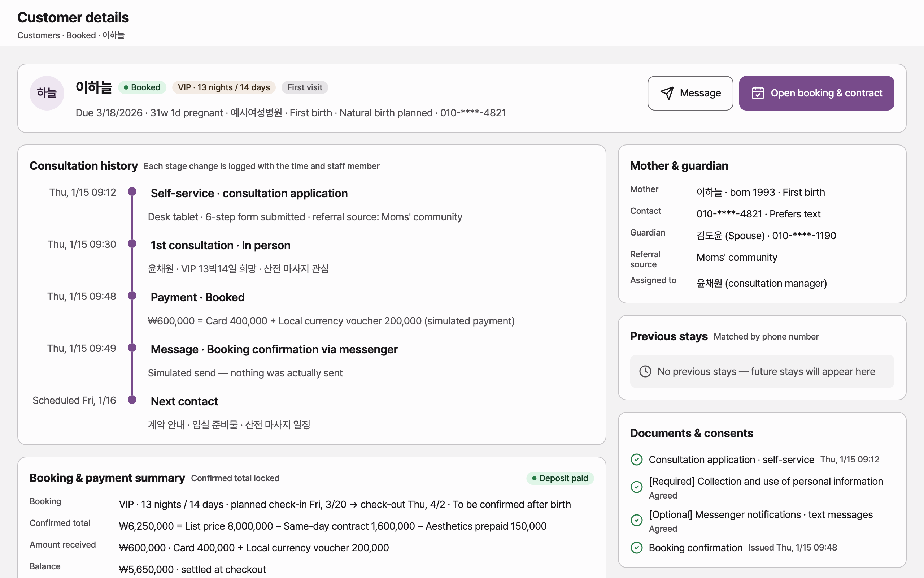Viewport: 924px width, 578px height.
Task: Click '[Optional] Messenger notifications · text messages'
Action: pyautogui.click(x=760, y=514)
